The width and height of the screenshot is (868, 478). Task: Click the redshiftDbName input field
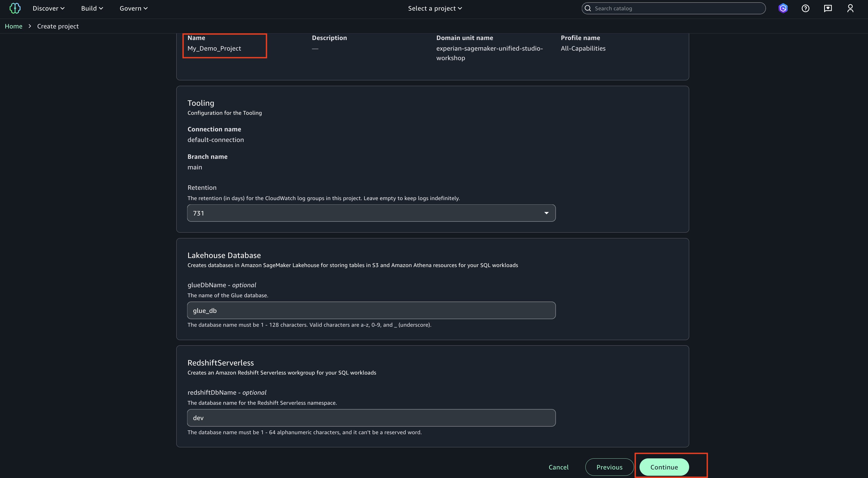pyautogui.click(x=371, y=418)
